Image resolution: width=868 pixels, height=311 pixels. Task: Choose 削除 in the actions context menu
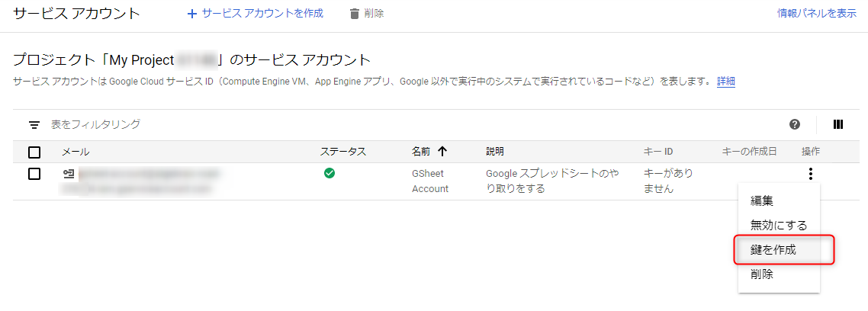pyautogui.click(x=762, y=274)
